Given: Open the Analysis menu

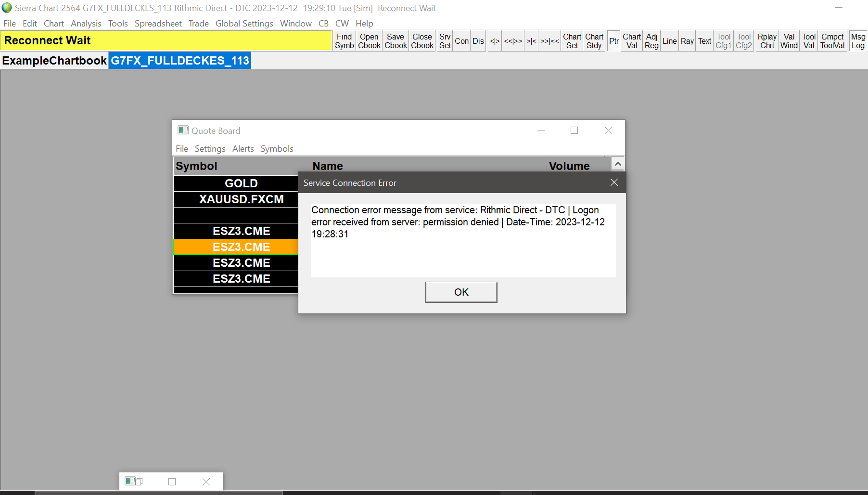Looking at the screenshot, I should 86,24.
